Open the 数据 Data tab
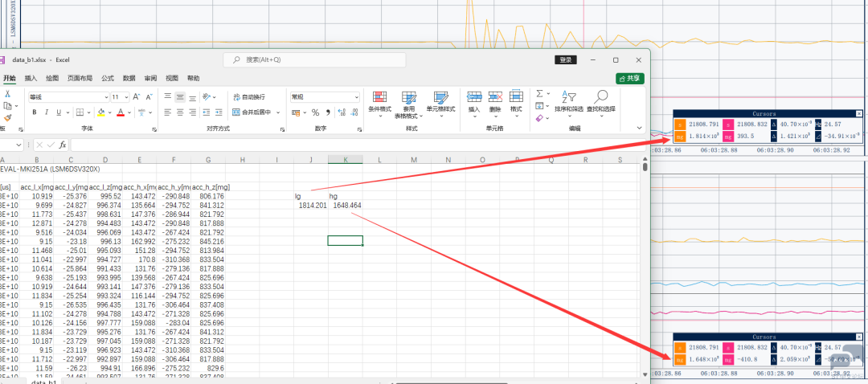Viewport: 868px width, 384px height. point(129,78)
